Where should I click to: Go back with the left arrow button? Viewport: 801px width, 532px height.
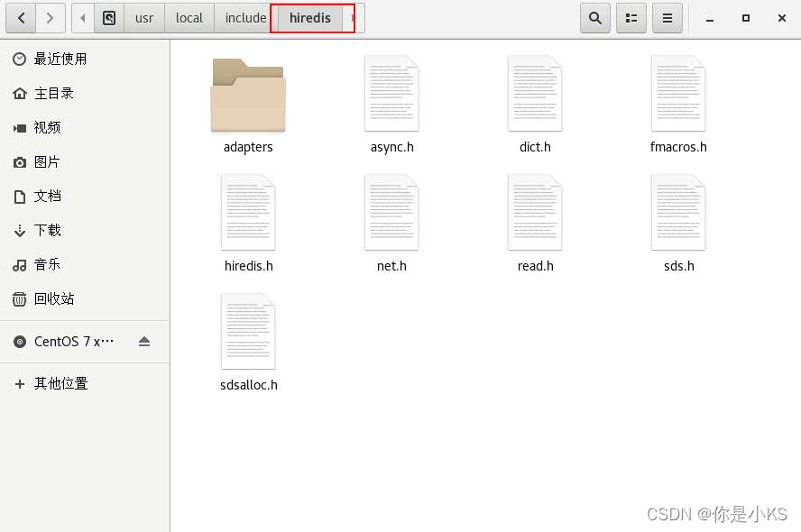(21, 18)
